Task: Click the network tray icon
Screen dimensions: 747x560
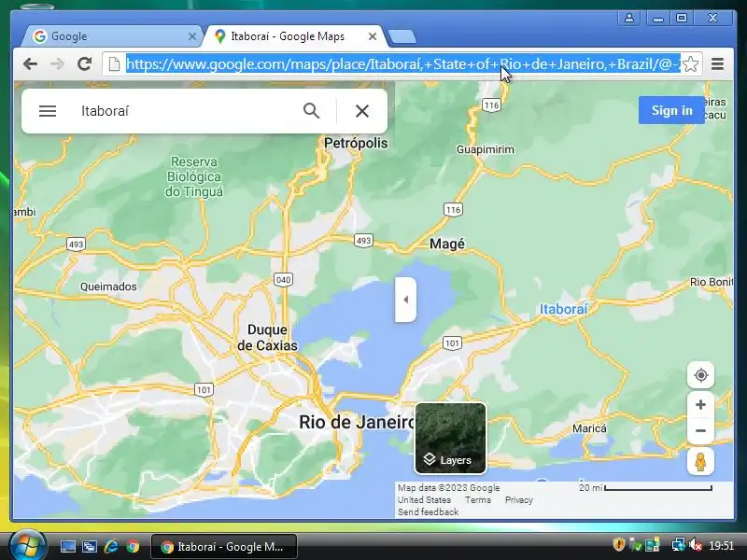Action: point(678,544)
